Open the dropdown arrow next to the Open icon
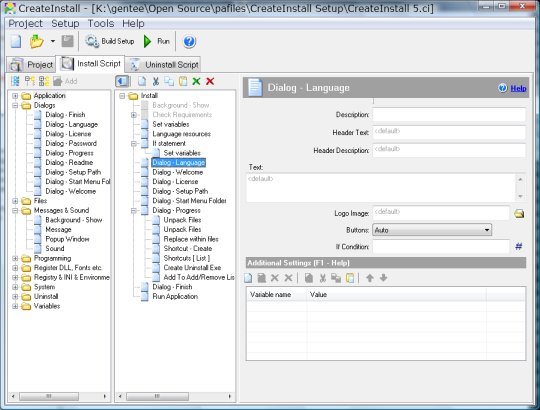 pos(52,41)
